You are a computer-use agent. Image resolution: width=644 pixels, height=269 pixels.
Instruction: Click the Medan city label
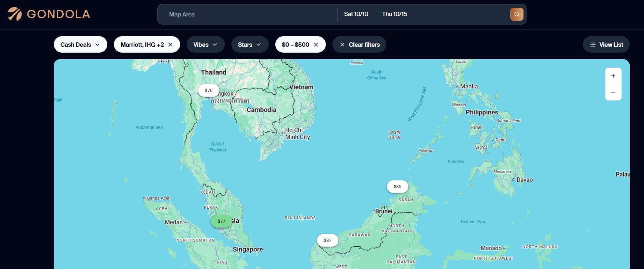[x=174, y=222]
